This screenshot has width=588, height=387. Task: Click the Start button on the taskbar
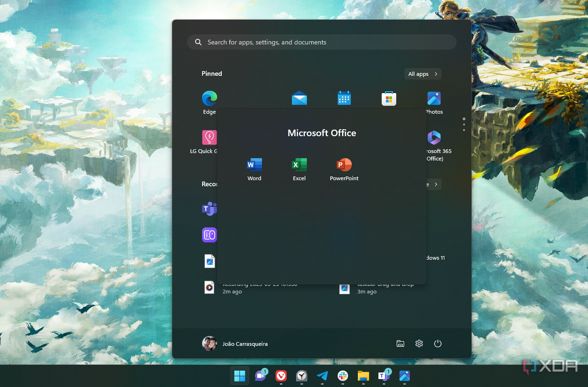point(240,376)
